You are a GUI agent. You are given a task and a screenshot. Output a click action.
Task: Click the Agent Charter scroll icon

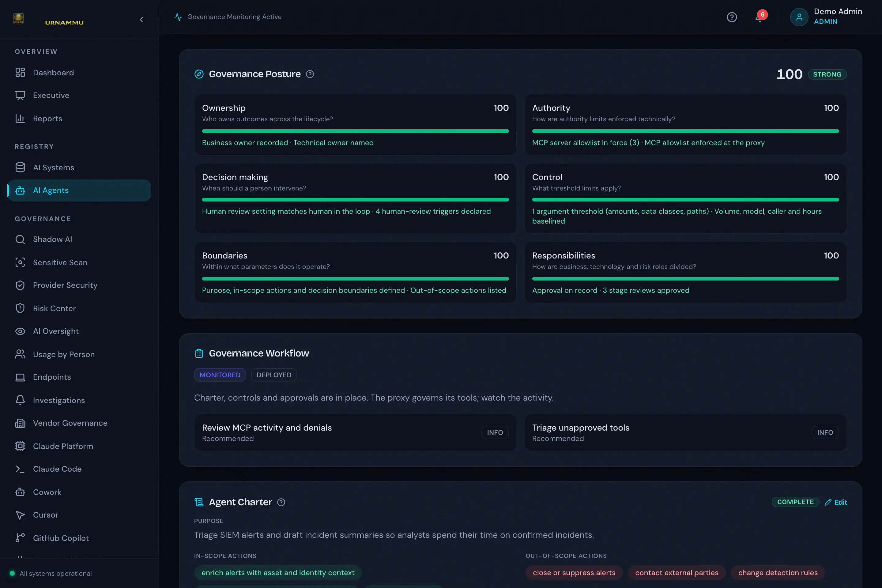199,502
